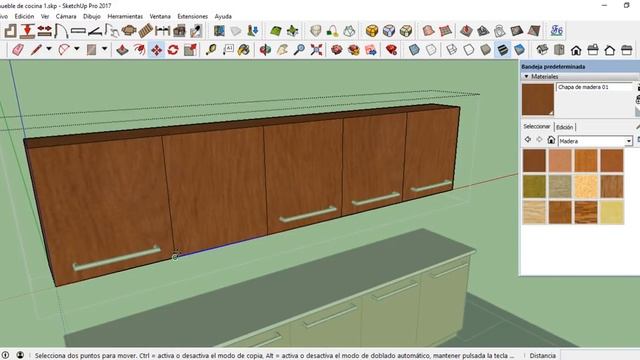
Task: Click the current material preview thumbnail
Action: coord(538,100)
